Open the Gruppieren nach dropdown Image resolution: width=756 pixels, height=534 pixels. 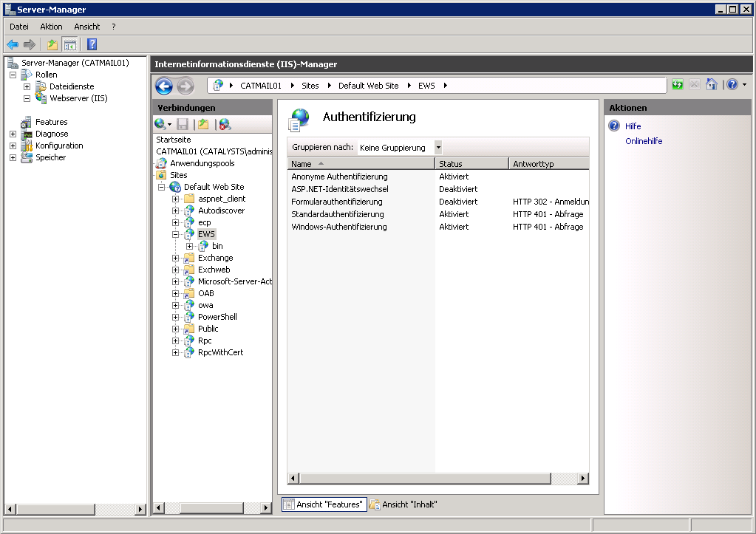(437, 148)
